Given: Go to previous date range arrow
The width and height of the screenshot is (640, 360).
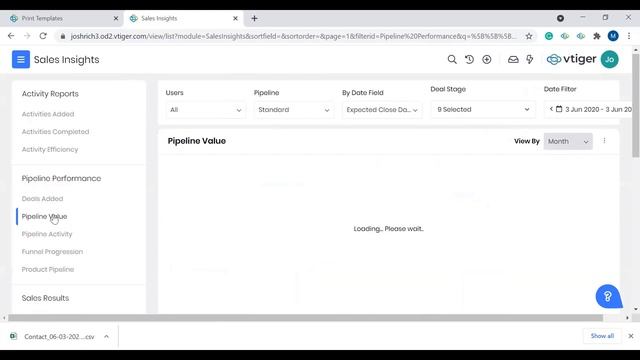Looking at the screenshot, I should (551, 109).
